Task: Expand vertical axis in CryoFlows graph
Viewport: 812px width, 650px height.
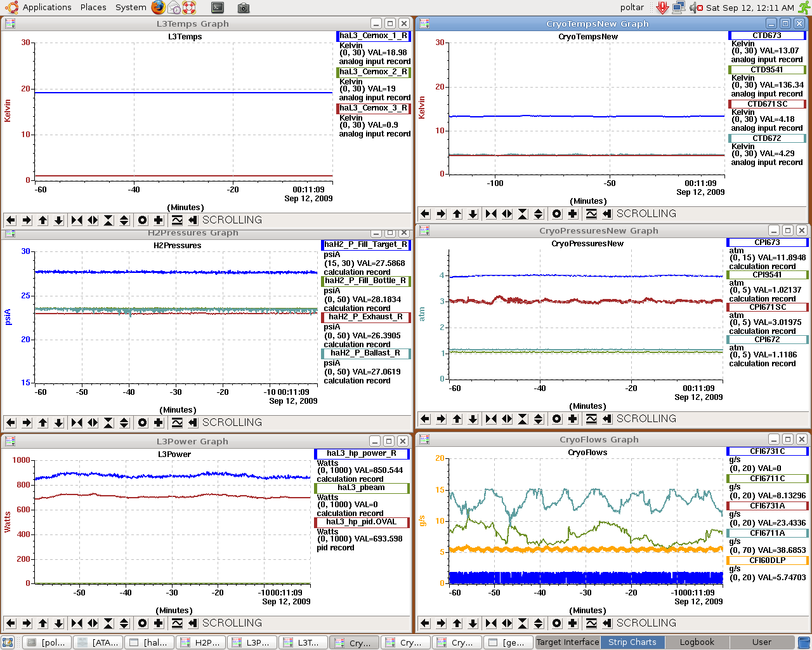Action: 539,623
